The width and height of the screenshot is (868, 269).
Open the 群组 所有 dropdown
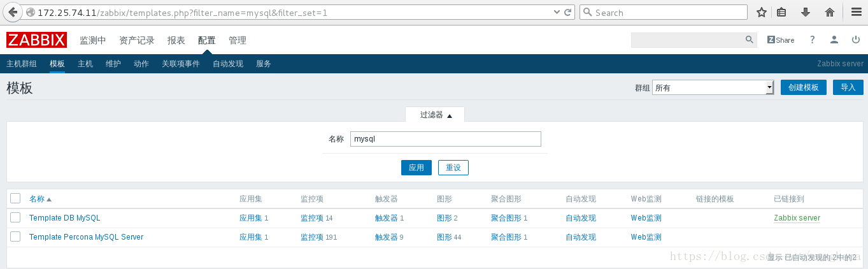pyautogui.click(x=713, y=88)
